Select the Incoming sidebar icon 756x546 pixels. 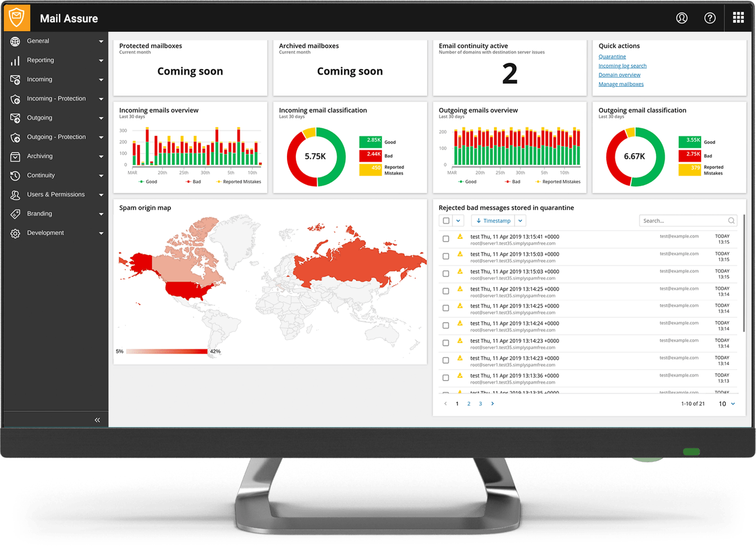15,79
